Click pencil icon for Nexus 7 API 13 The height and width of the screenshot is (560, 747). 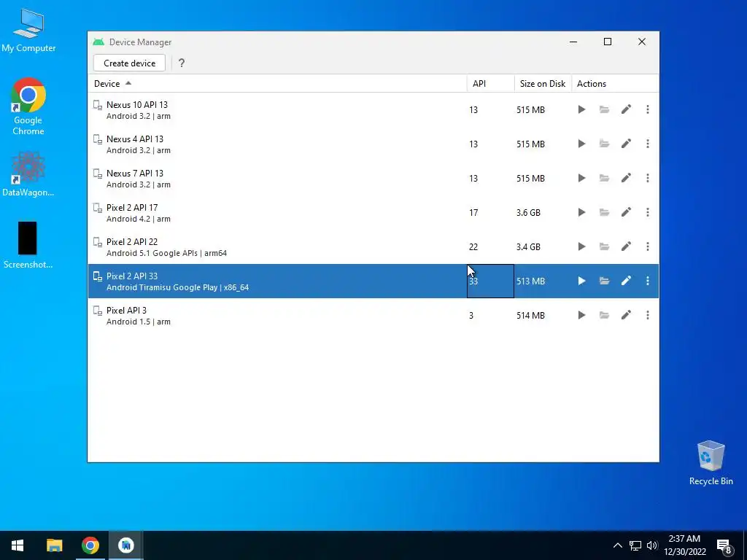pyautogui.click(x=626, y=178)
